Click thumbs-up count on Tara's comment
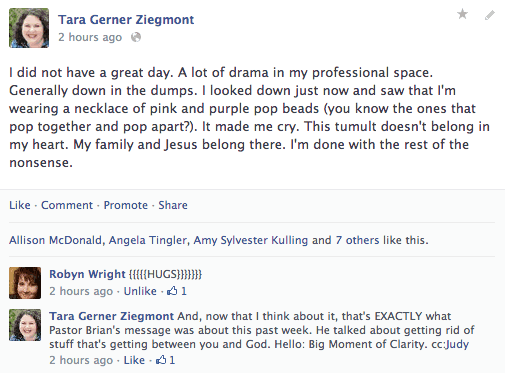 coord(165,360)
